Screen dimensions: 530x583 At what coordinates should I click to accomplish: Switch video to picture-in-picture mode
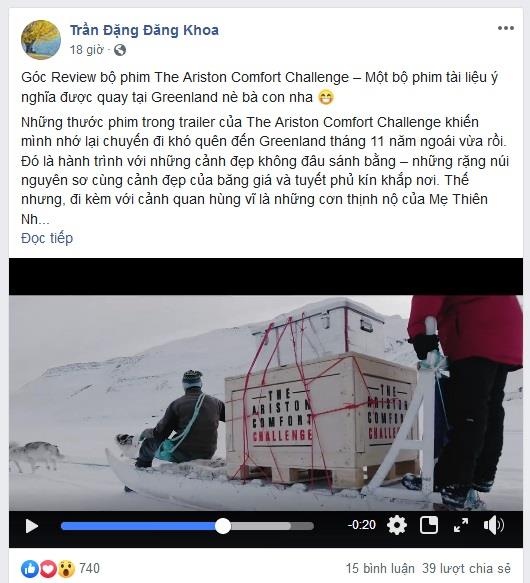pos(429,525)
